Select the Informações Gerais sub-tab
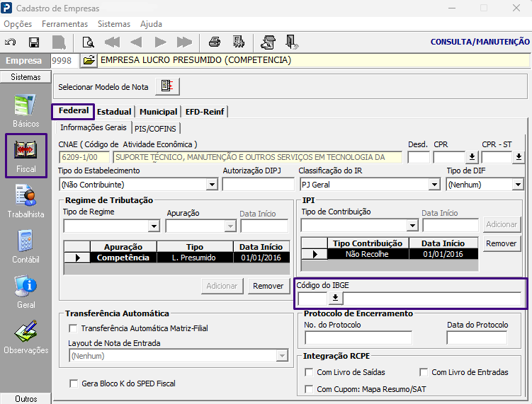The height and width of the screenshot is (404, 532). (94, 127)
